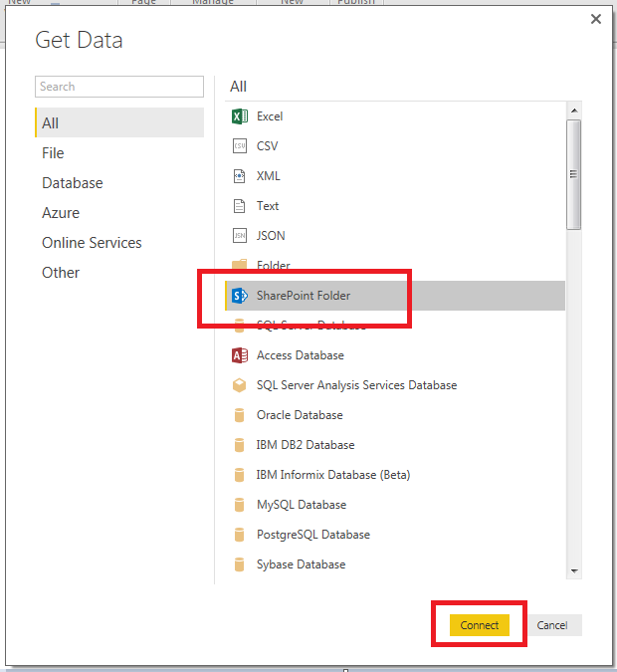
Task: Click the Sybase Database cylinder icon
Action: point(240,564)
